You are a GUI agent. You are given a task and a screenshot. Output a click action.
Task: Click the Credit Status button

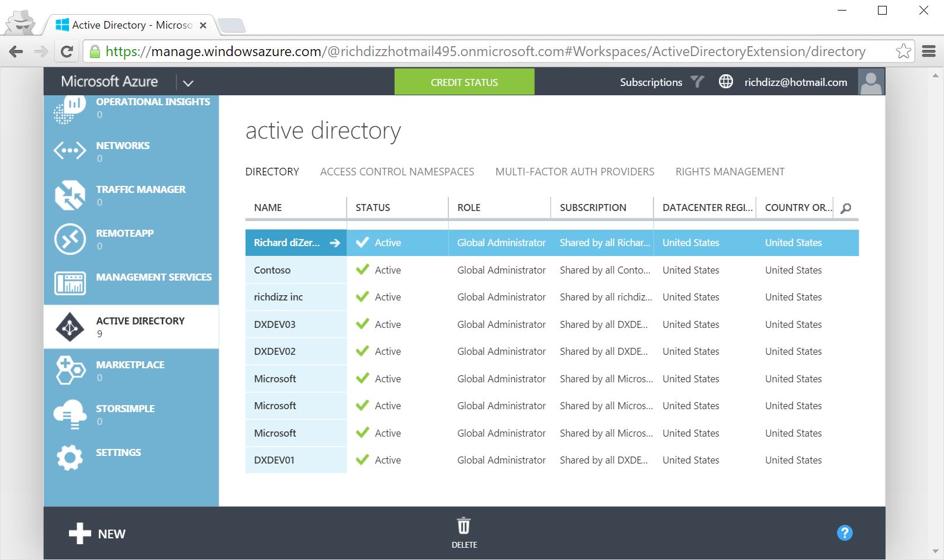click(464, 82)
